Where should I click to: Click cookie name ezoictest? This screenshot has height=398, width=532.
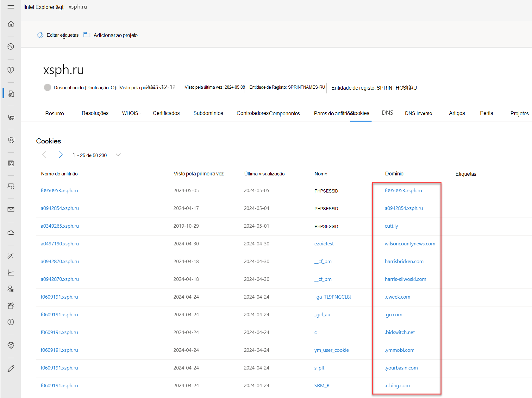coord(324,244)
